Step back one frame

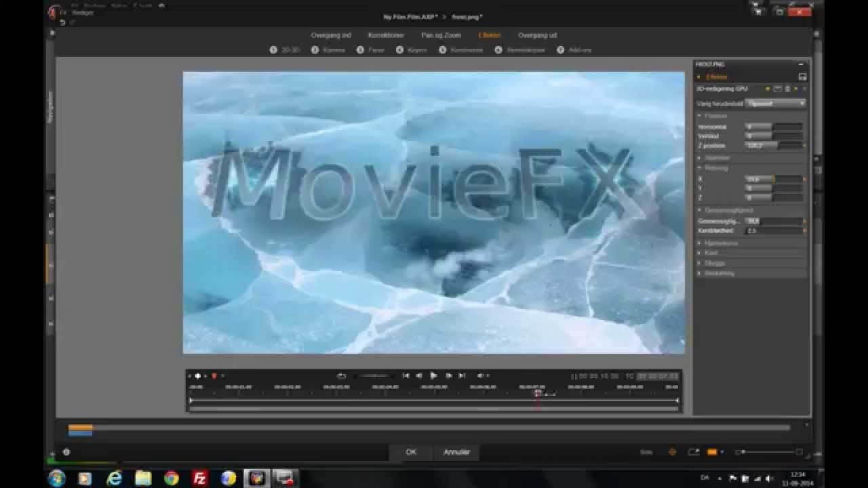coord(419,375)
